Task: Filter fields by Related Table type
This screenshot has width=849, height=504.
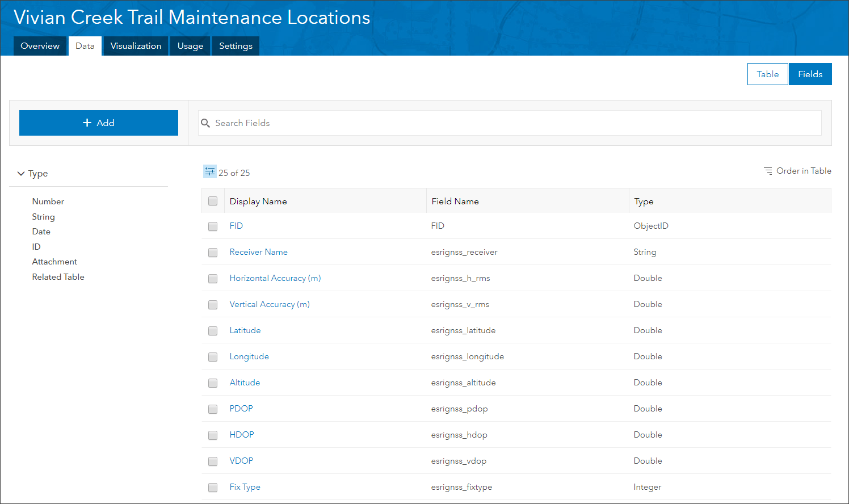Action: point(58,277)
